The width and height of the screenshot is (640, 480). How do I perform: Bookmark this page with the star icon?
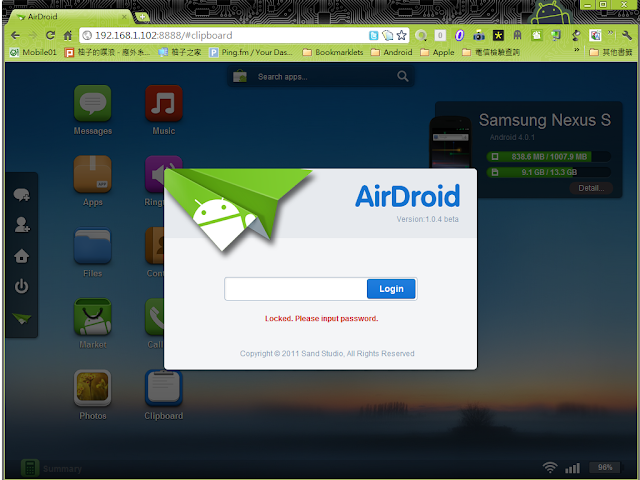402,36
